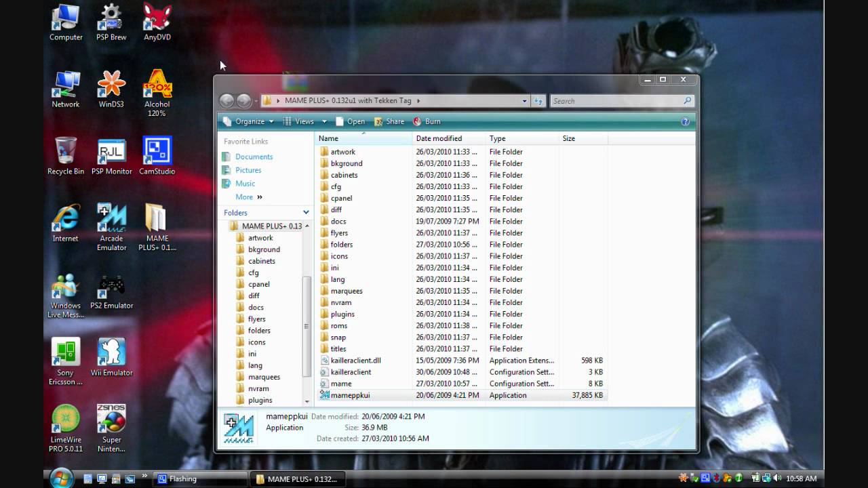Open MAME PLUS+ folder on desktop
This screenshot has height=488, width=868.
coord(157,228)
